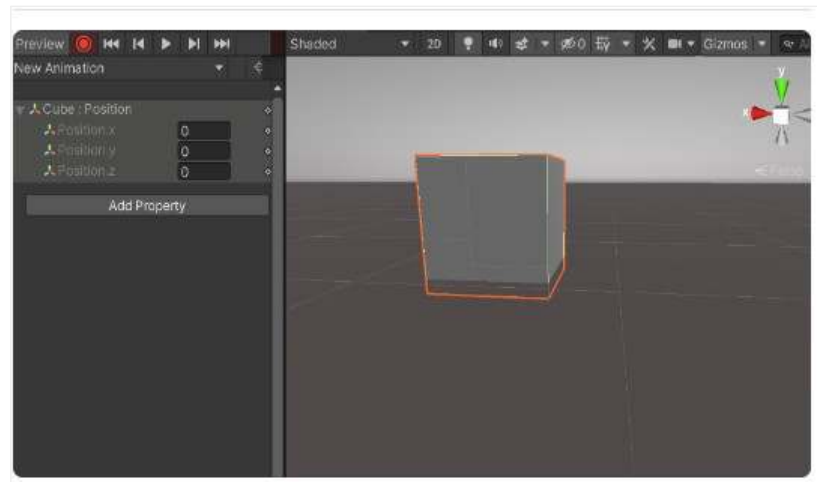Open the grid settings icon
This screenshot has height=482, width=817.
click(603, 44)
